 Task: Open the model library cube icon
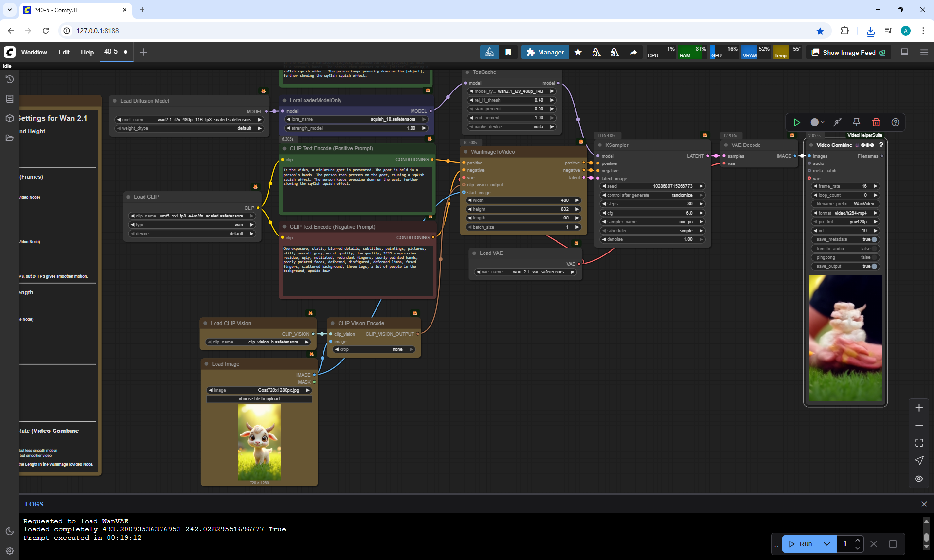coord(10,118)
